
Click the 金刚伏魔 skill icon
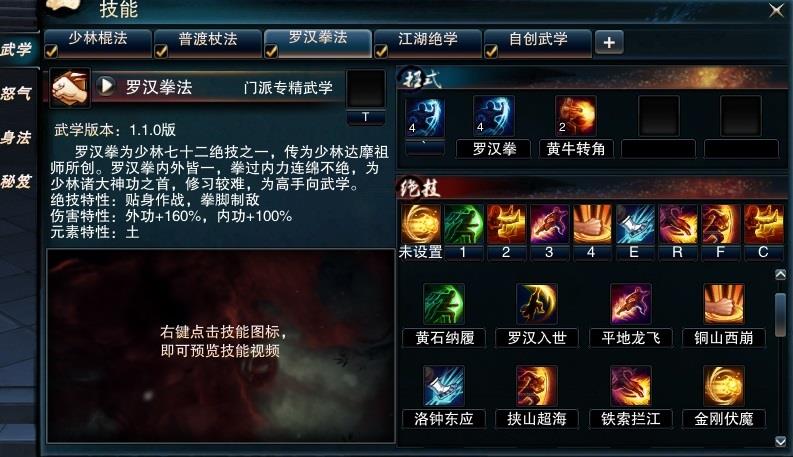point(724,386)
